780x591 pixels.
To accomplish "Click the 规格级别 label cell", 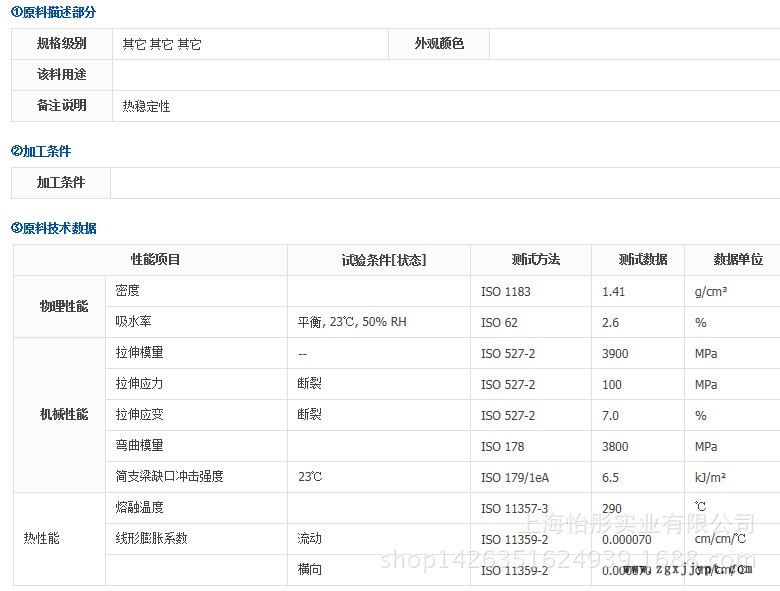I will [x=61, y=44].
